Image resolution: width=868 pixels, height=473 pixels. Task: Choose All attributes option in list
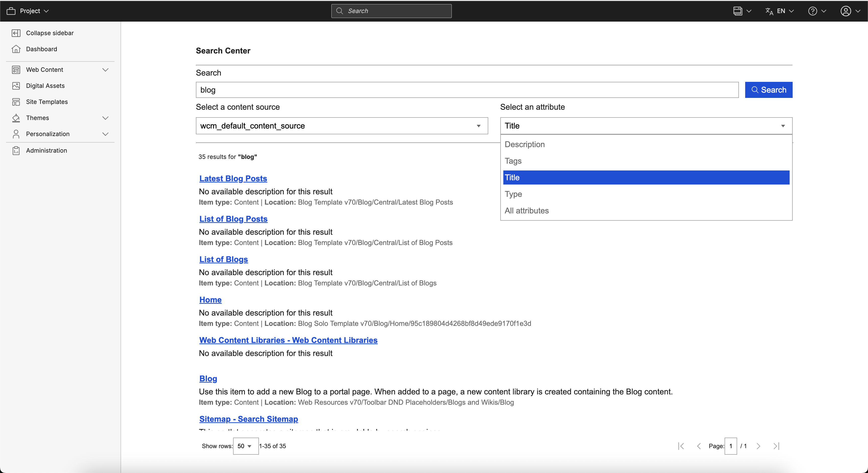pos(526,211)
